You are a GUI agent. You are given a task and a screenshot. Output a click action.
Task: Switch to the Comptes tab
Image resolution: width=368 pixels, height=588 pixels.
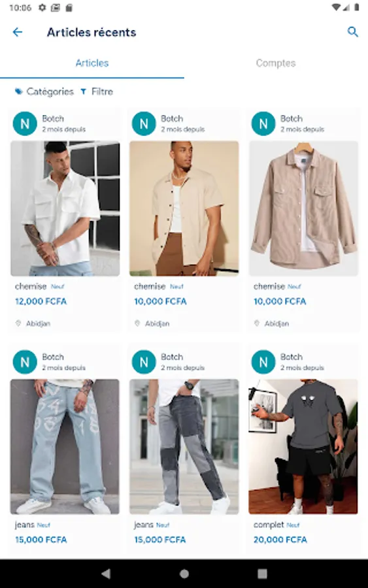pos(276,63)
